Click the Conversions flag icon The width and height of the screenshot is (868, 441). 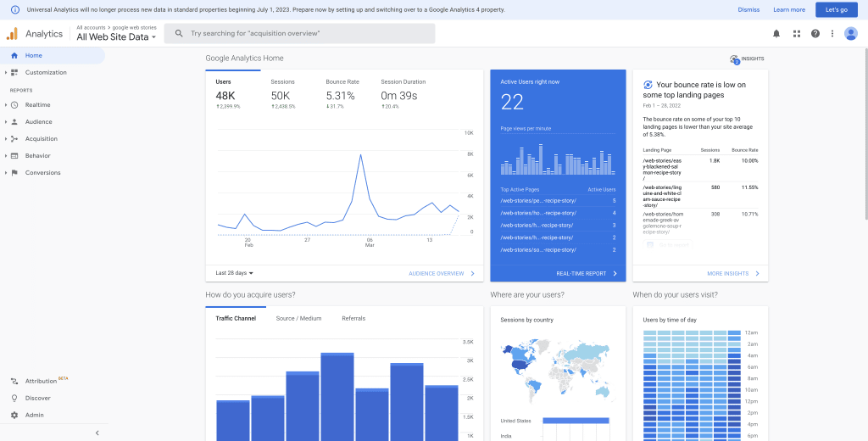tap(14, 173)
